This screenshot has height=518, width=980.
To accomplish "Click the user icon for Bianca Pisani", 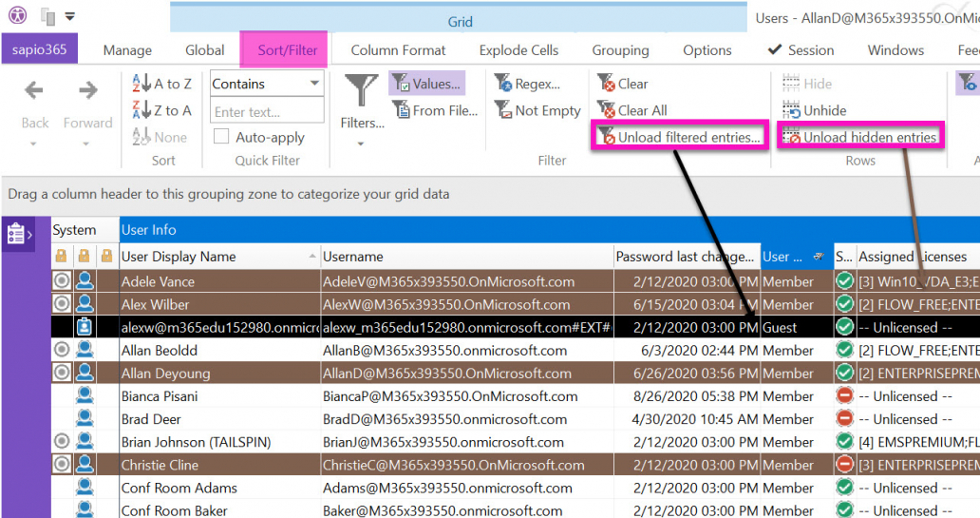I will 85,395.
